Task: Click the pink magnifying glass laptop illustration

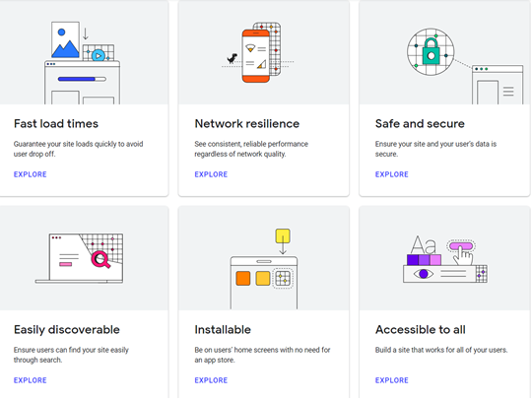Action: coord(80,258)
